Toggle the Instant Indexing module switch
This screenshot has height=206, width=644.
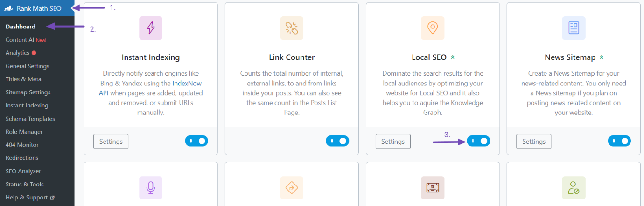196,141
